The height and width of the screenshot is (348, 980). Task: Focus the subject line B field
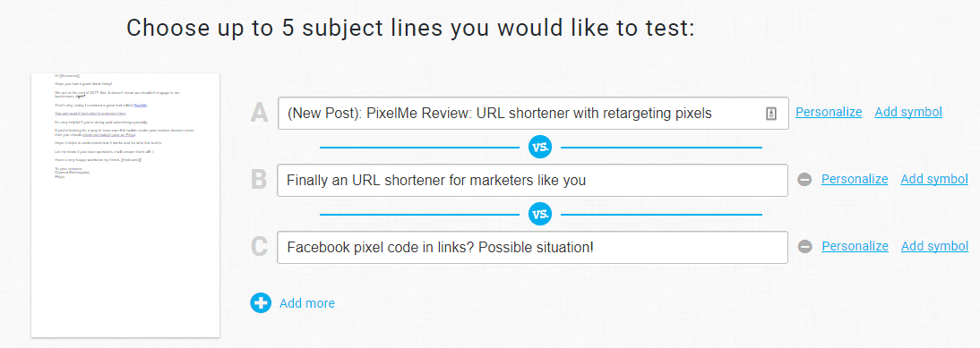point(532,180)
